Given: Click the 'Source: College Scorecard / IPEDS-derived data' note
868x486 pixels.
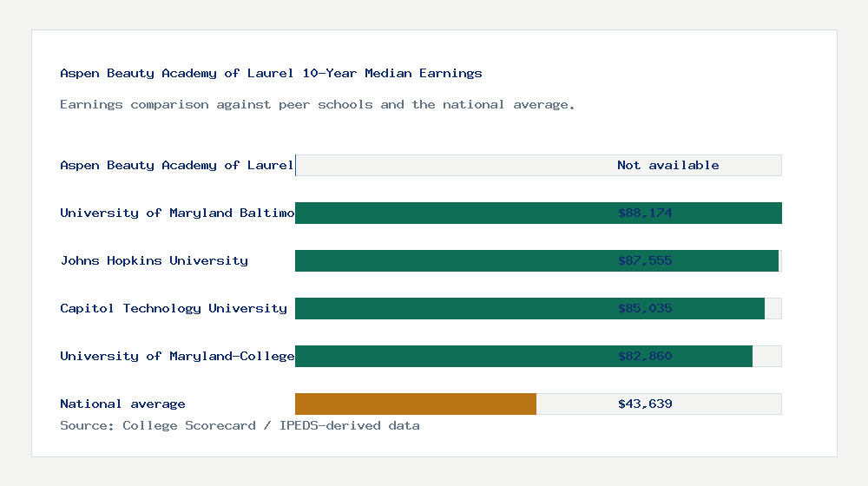Looking at the screenshot, I should click(x=240, y=425).
